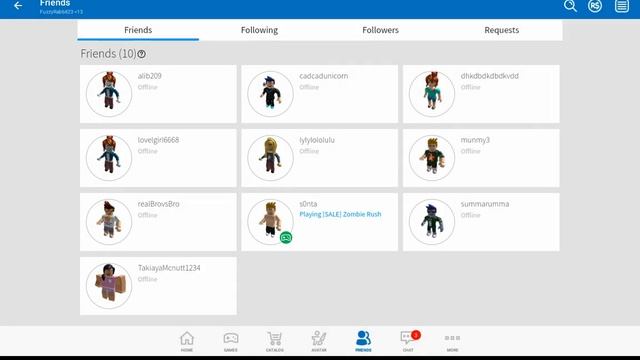Screen dimensions: 640x360
Task: Click the Friends title in header
Action: [x=55, y=3]
